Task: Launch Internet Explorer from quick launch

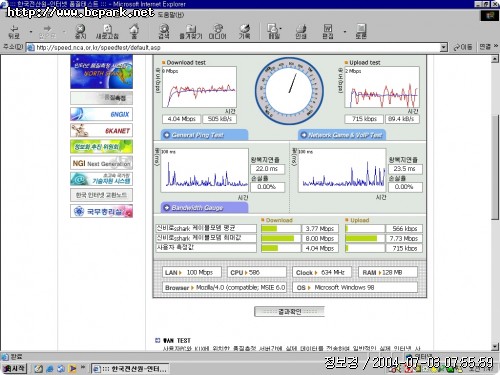Action: pyautogui.click(x=50, y=369)
